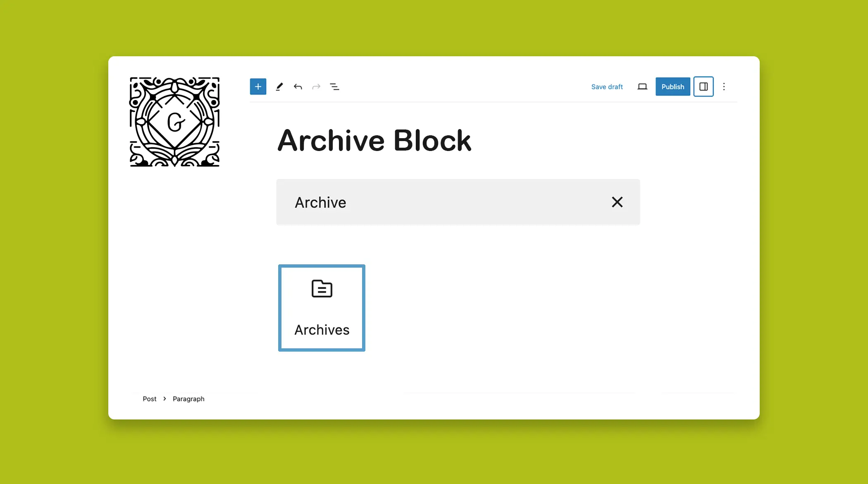Open the block options three-dot menu icon
The image size is (868, 484).
click(x=723, y=86)
